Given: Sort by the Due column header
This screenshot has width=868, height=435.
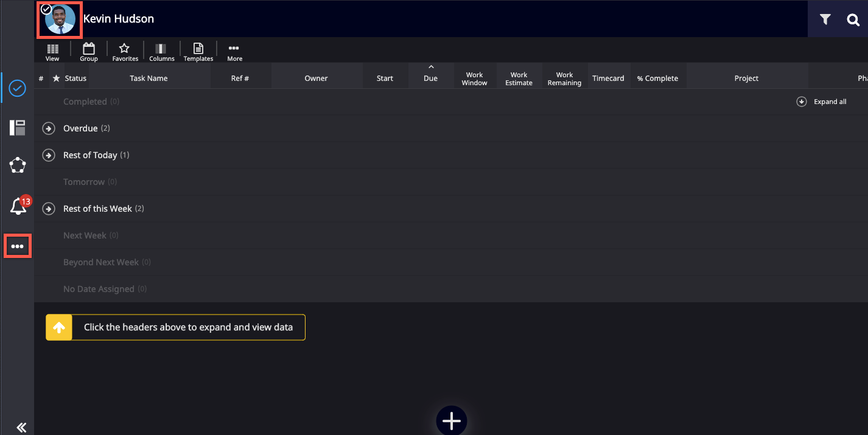Looking at the screenshot, I should [430, 78].
